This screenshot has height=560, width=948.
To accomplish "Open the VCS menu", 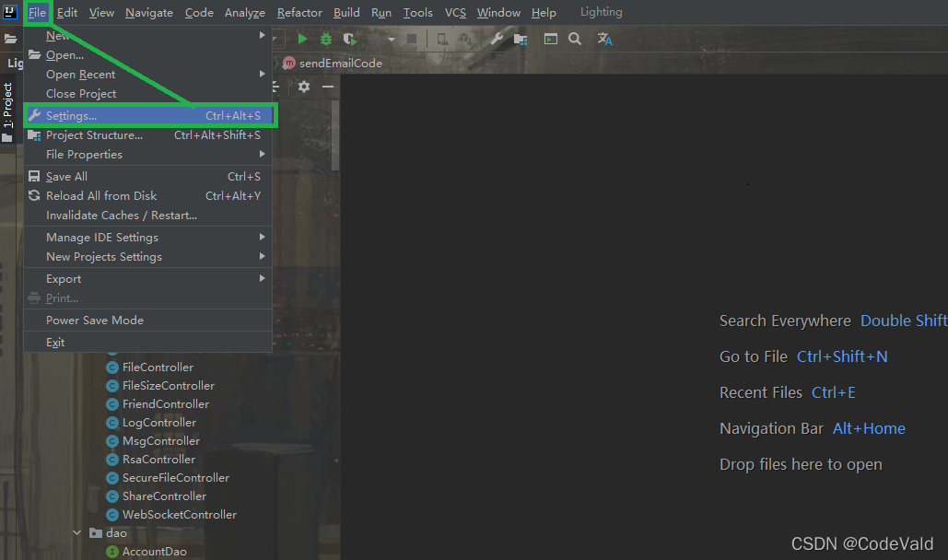I will tap(455, 13).
